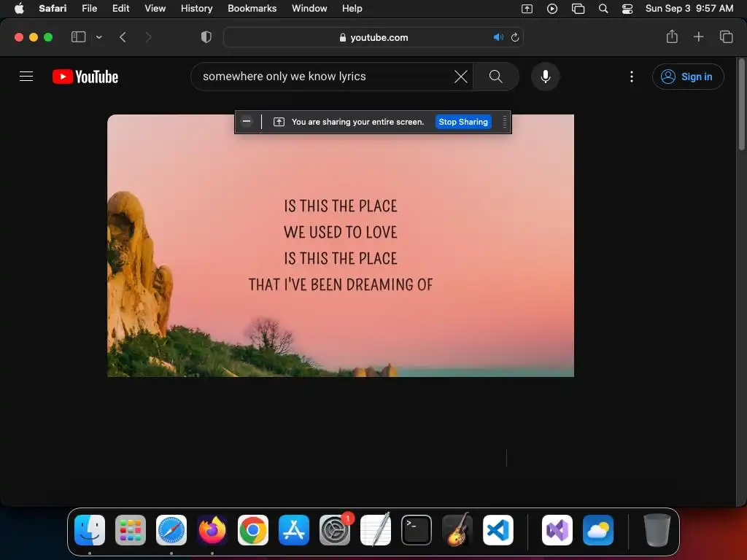
Task: Open Control Center
Action: click(x=627, y=9)
